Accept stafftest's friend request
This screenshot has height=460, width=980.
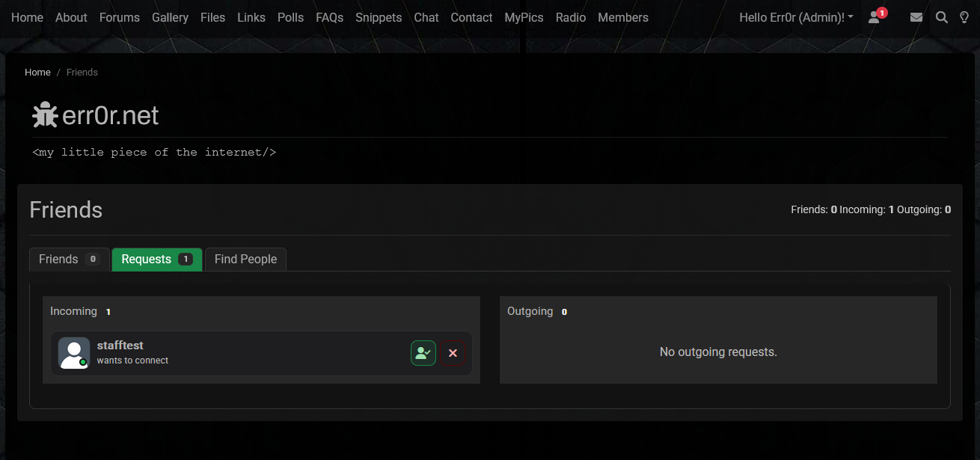[423, 353]
